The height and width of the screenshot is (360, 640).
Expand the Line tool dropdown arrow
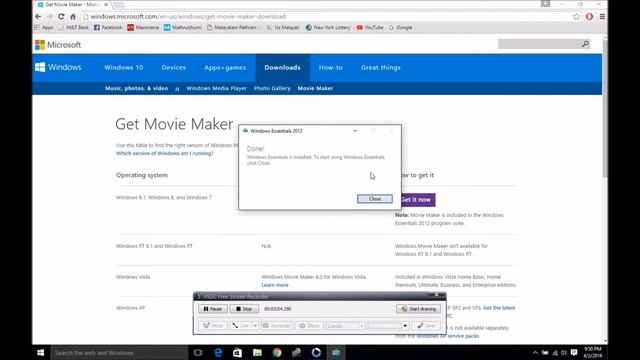tap(255, 326)
